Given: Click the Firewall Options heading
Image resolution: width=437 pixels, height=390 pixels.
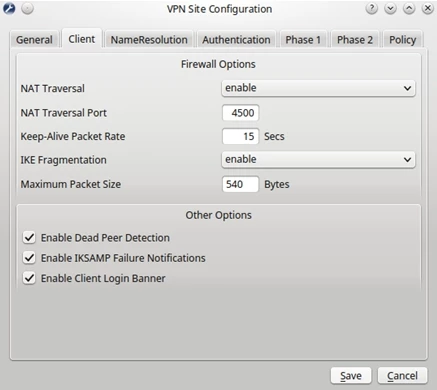Looking at the screenshot, I should click(218, 64).
